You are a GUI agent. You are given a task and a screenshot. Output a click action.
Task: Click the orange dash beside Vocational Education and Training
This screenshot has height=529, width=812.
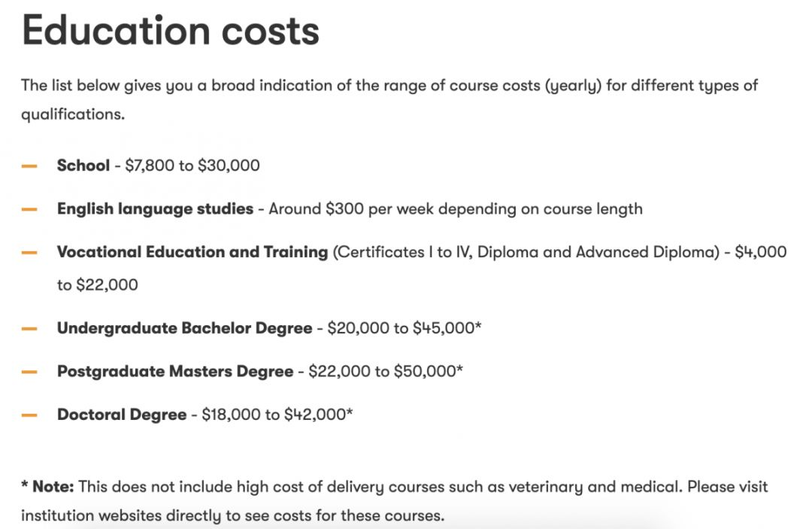coord(29,253)
